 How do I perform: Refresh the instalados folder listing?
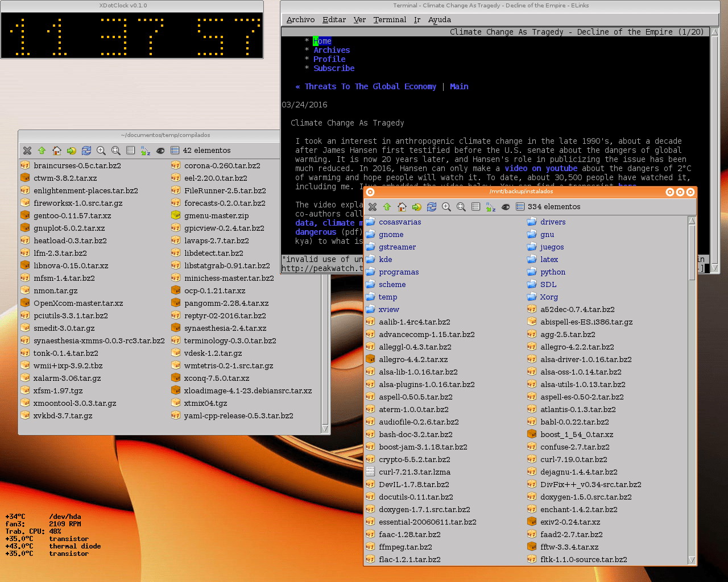431,207
